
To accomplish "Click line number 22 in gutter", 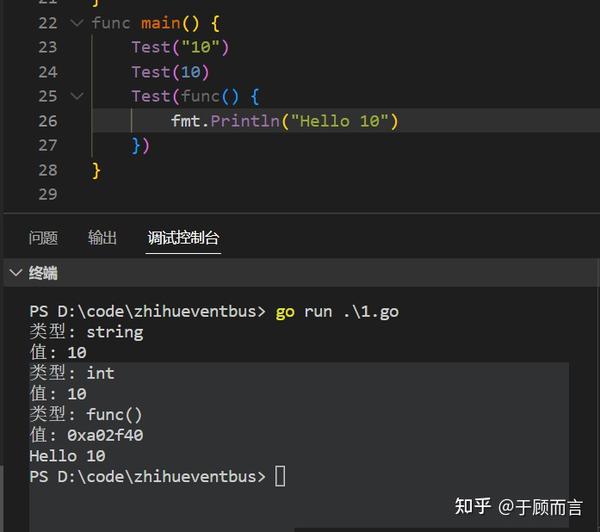I will coord(47,23).
